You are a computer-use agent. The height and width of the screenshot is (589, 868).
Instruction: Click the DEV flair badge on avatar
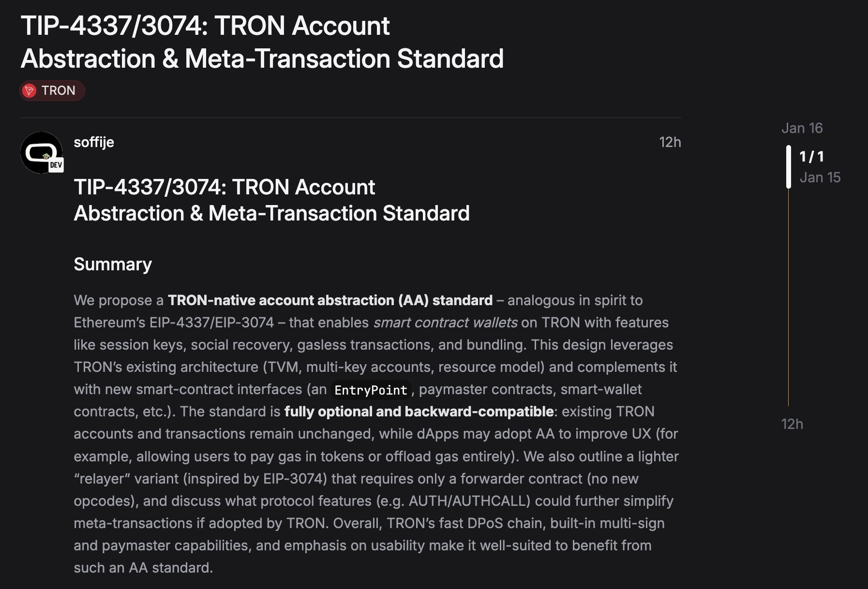click(56, 165)
